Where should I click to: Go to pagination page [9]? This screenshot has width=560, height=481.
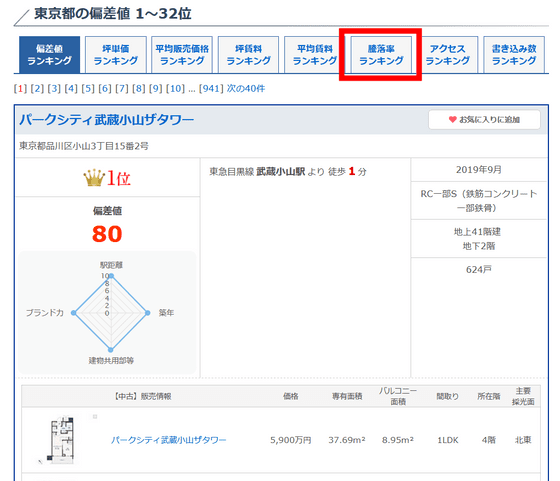point(155,88)
